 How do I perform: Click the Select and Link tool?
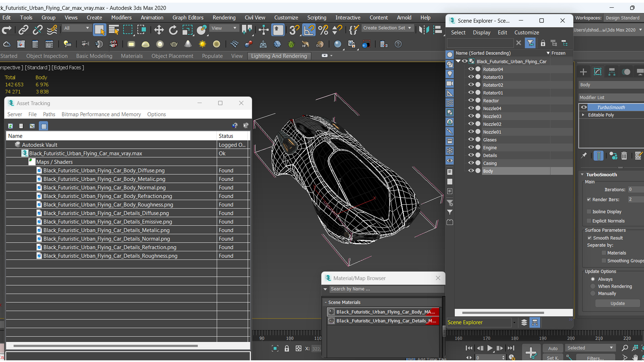24,29
